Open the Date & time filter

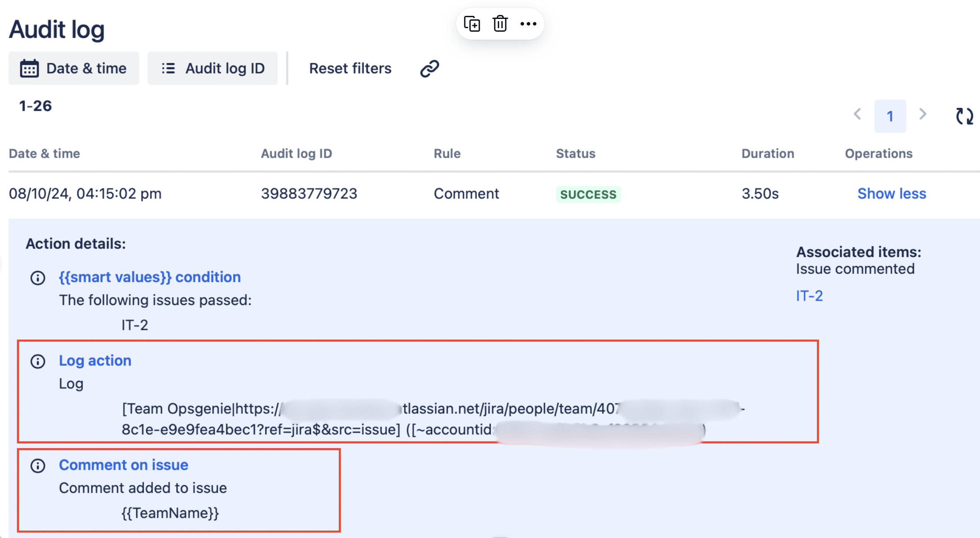tap(74, 68)
